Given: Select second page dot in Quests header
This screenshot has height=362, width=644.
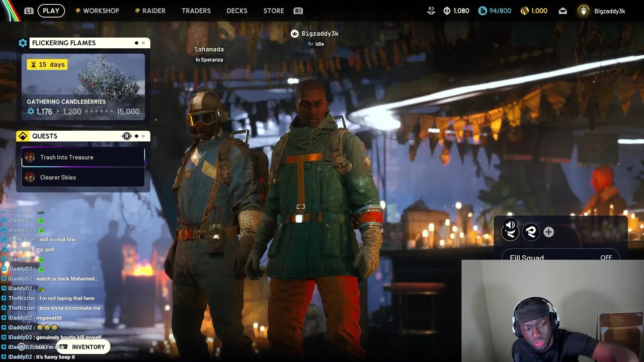Looking at the screenshot, I should tap(143, 136).
